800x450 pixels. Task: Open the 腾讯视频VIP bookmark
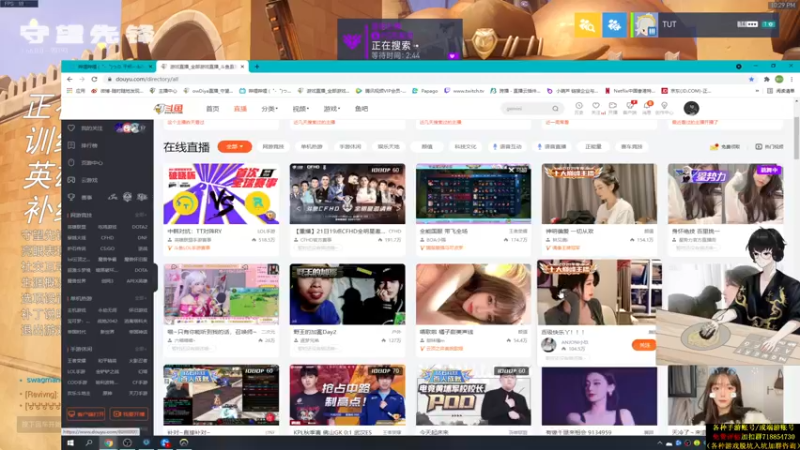coord(380,91)
